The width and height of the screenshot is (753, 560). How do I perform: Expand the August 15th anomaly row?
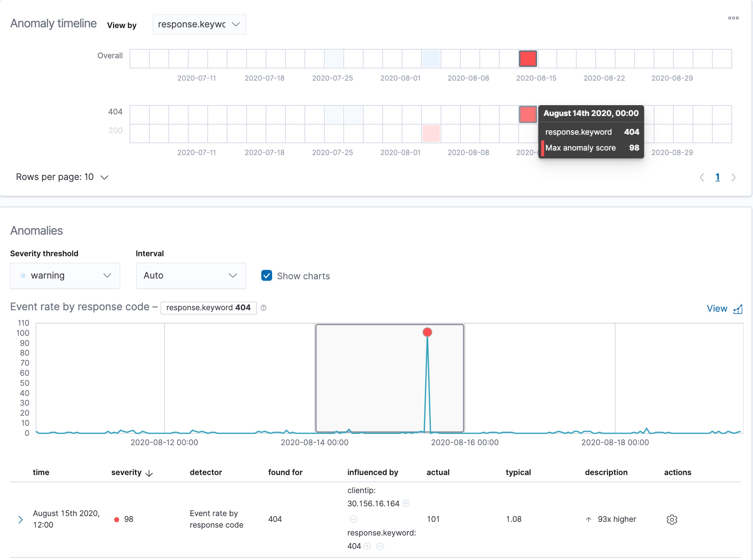[x=21, y=519]
